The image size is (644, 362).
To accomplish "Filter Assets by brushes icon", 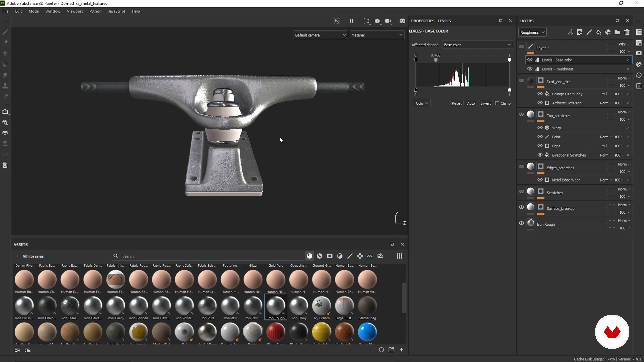I will click(x=350, y=256).
